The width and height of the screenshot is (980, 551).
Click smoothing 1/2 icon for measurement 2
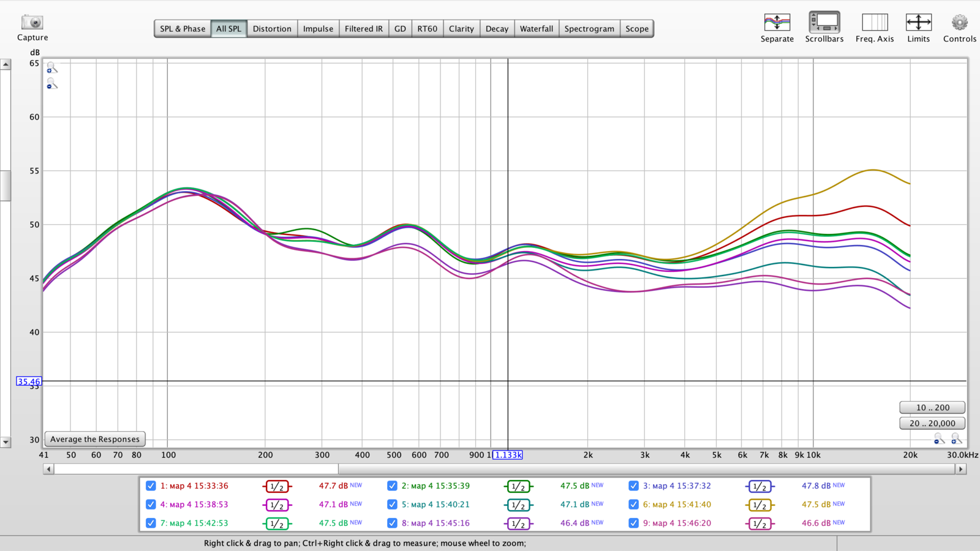click(518, 487)
